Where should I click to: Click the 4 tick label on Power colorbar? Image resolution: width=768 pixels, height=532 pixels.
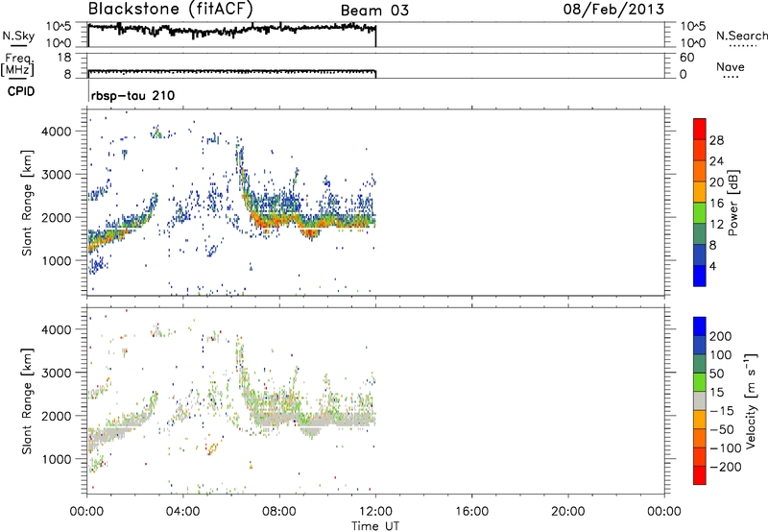(712, 266)
